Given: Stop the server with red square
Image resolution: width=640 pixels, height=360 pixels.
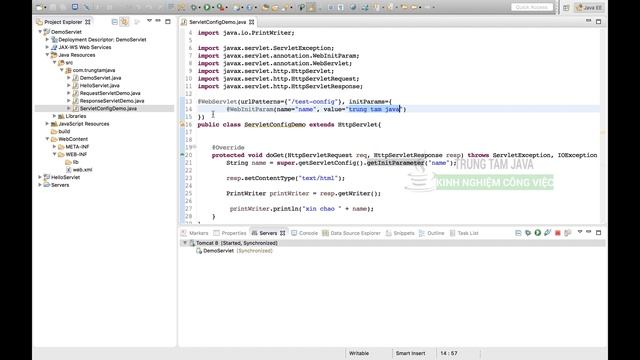Looking at the screenshot, I should click(x=558, y=233).
